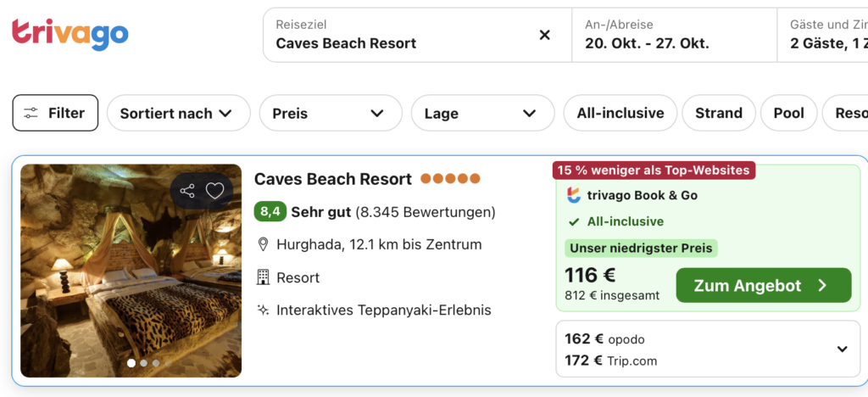
Task: Select the 162 € opodo offer
Action: [604, 338]
